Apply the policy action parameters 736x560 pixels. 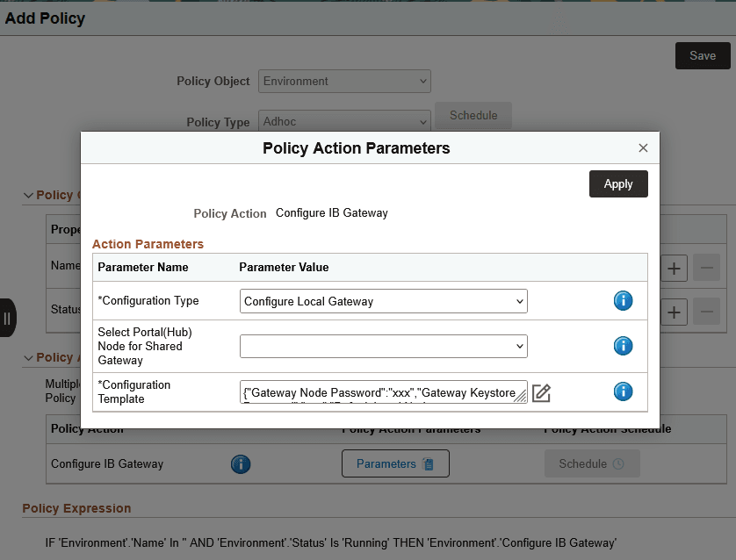point(618,183)
